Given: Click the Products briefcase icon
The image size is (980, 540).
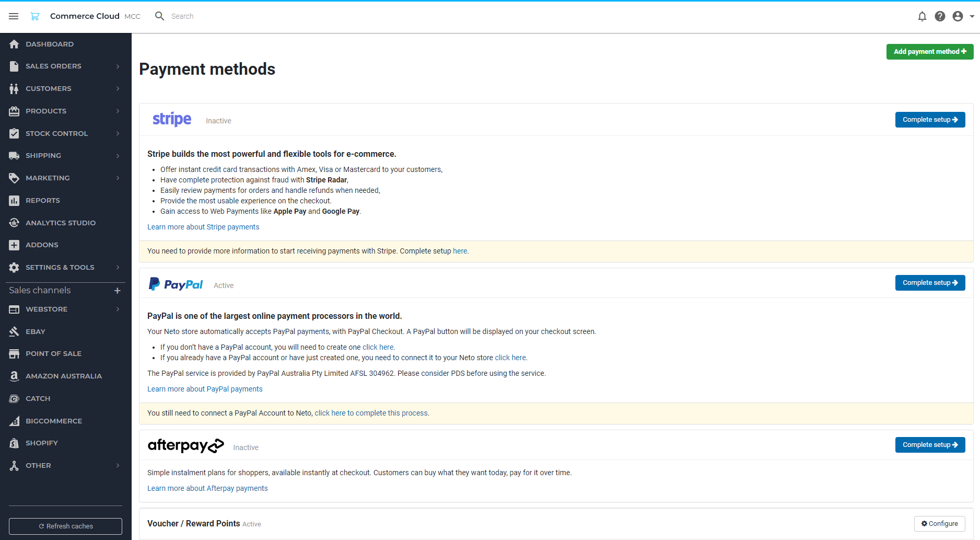Looking at the screenshot, I should 14,111.
